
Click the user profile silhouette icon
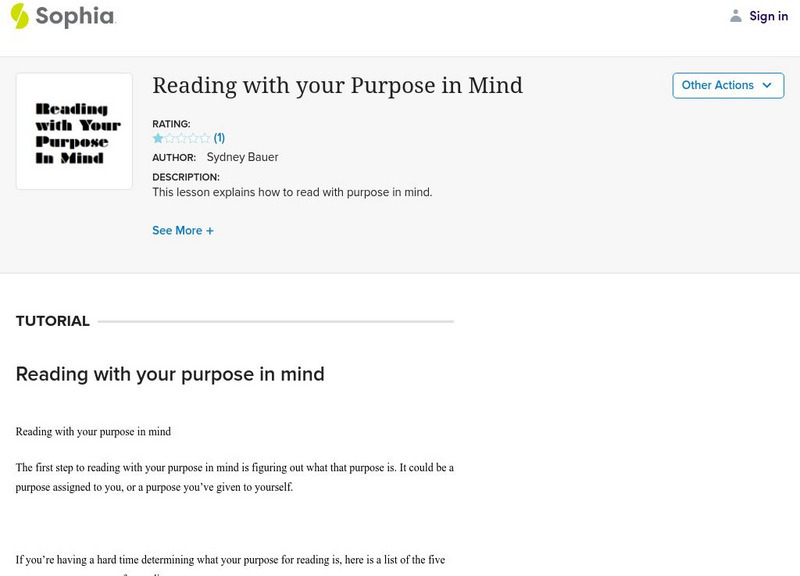[x=736, y=16]
